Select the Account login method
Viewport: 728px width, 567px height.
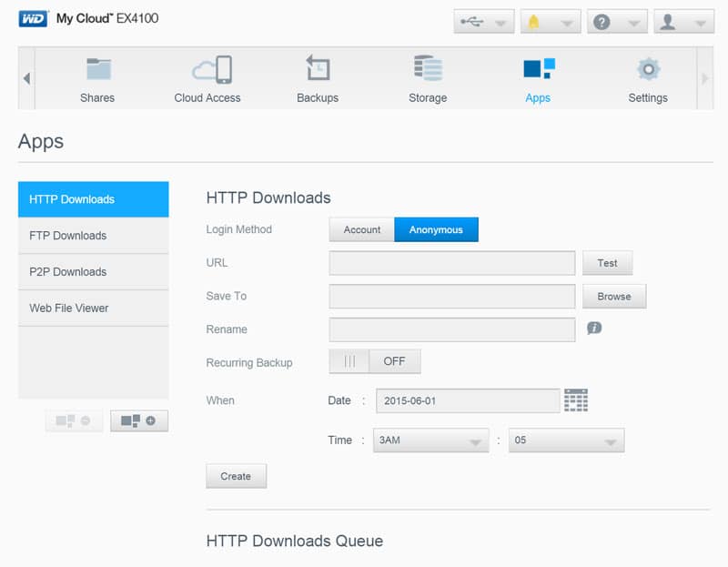[x=361, y=230]
